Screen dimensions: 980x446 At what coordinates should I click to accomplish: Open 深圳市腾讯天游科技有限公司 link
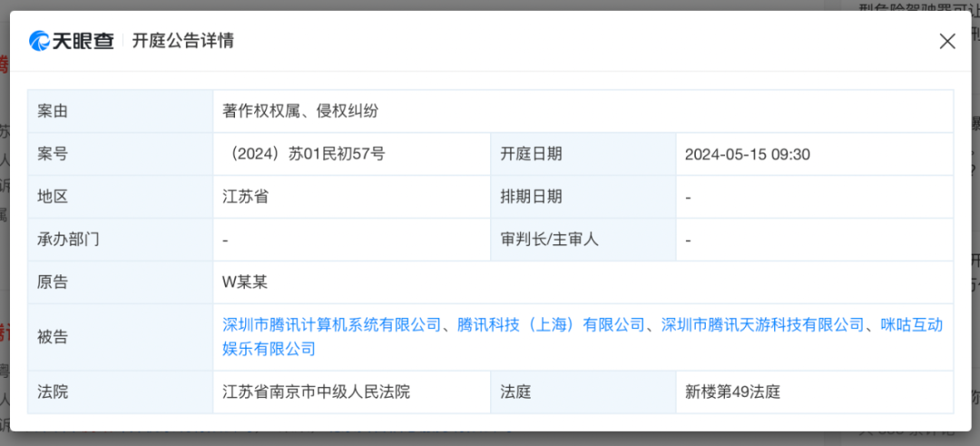click(762, 324)
